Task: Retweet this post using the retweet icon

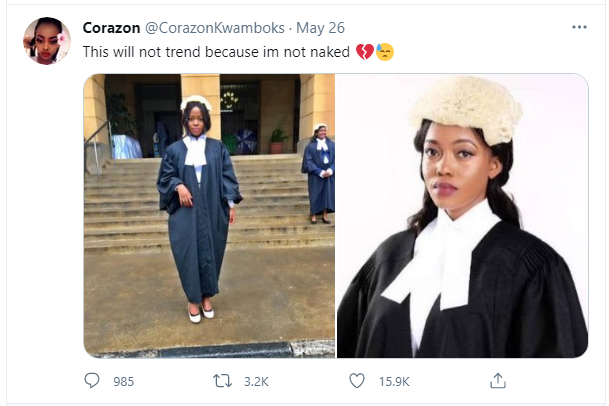Action: (x=226, y=381)
